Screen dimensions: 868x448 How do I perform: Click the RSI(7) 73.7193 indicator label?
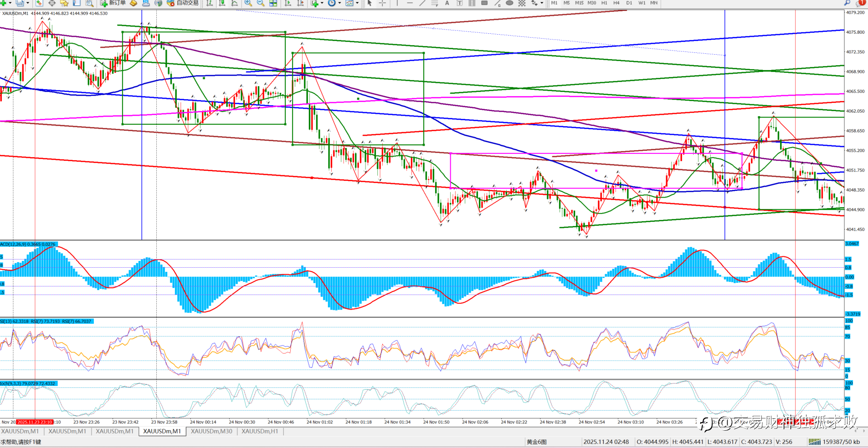point(46,321)
